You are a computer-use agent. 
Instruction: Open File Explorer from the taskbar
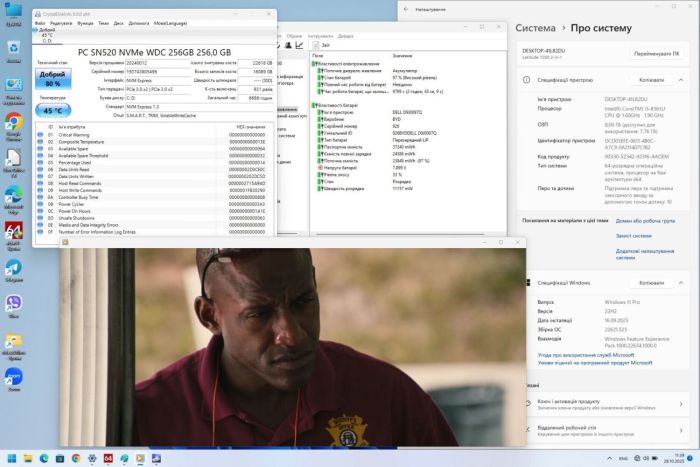point(28,459)
